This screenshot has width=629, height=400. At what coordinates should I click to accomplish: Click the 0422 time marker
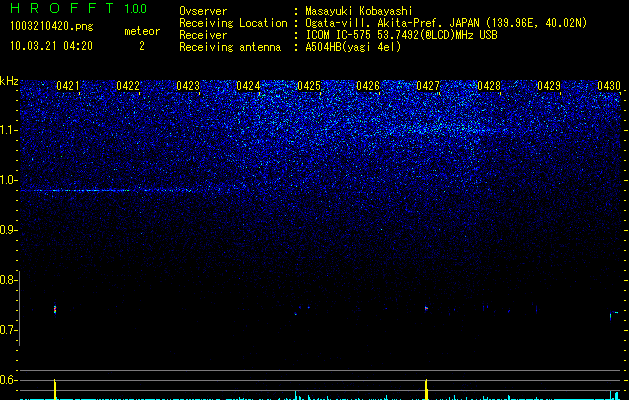tap(128, 86)
